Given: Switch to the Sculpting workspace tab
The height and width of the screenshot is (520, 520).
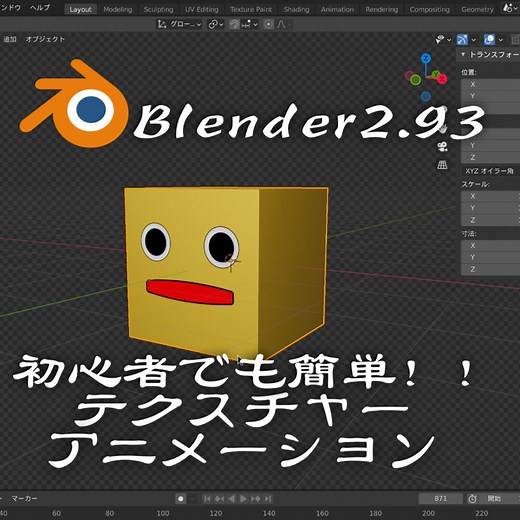Looking at the screenshot, I should (x=159, y=9).
